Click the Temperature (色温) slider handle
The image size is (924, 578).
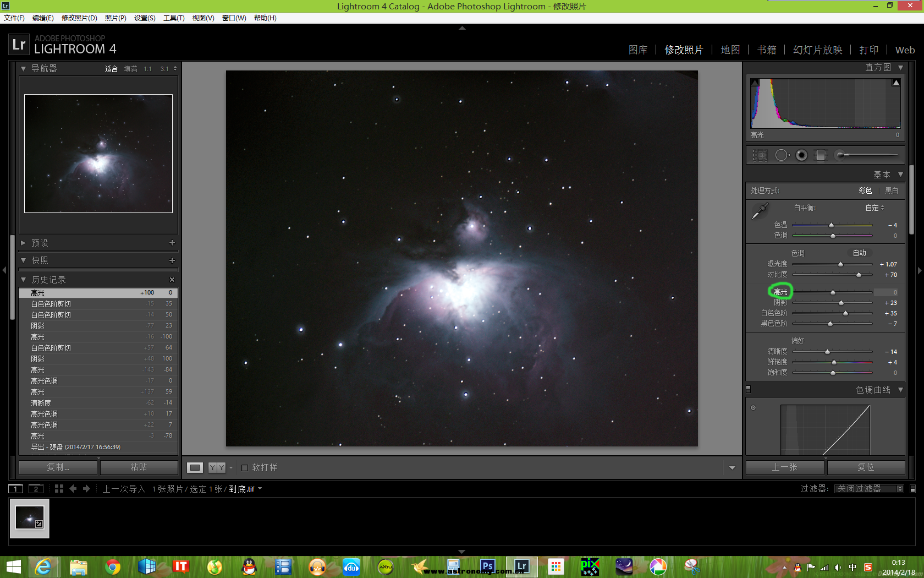click(831, 225)
